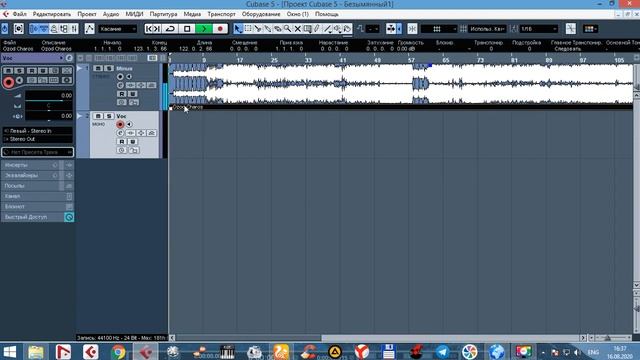Toggle Snap to Zero Crossing button
Image resolution: width=640 pixels, height=360 pixels.
click(571, 29)
